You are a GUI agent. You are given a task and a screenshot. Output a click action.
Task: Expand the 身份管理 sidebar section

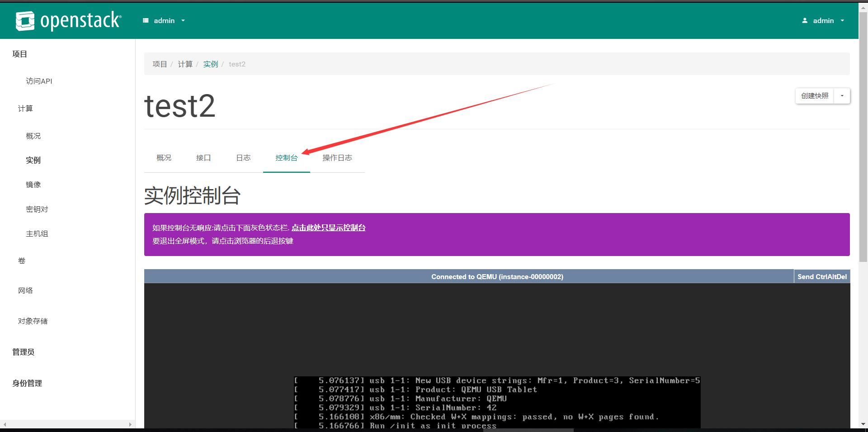pyautogui.click(x=27, y=384)
